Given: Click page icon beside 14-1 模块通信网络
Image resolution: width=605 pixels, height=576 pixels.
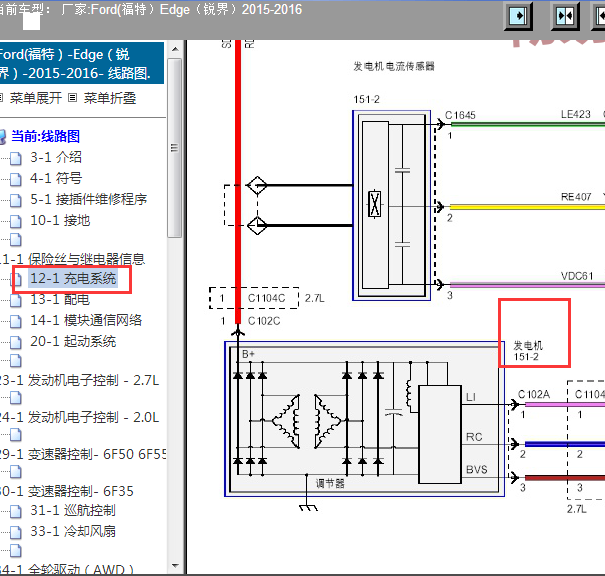Looking at the screenshot, I should click(15, 321).
